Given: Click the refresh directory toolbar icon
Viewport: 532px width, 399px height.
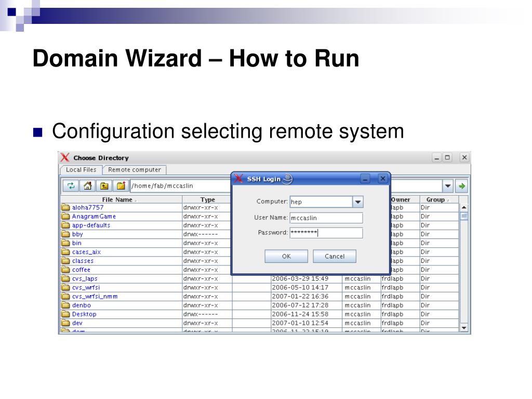Looking at the screenshot, I should point(71,185).
